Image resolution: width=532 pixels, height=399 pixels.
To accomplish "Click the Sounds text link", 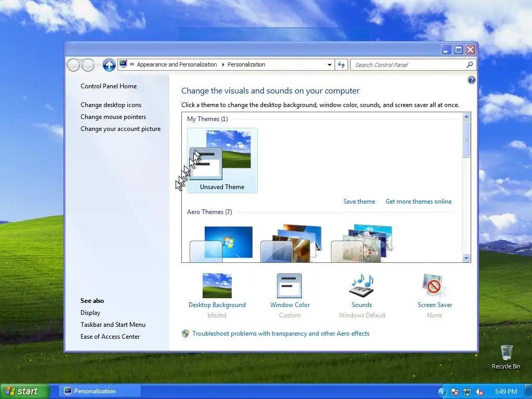I will [x=362, y=304].
